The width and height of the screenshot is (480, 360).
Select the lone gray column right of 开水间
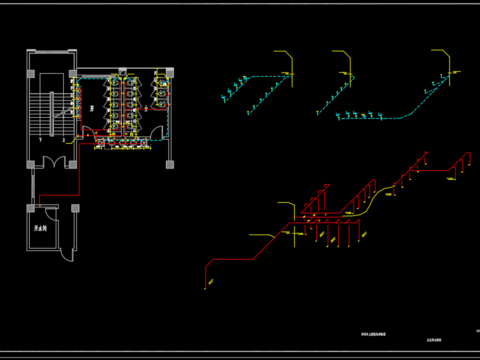(x=75, y=208)
